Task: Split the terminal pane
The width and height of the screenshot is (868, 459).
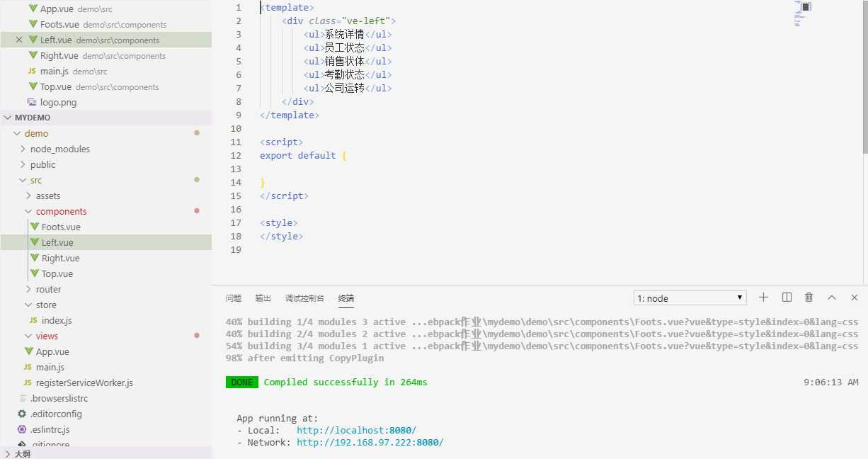Action: click(787, 297)
